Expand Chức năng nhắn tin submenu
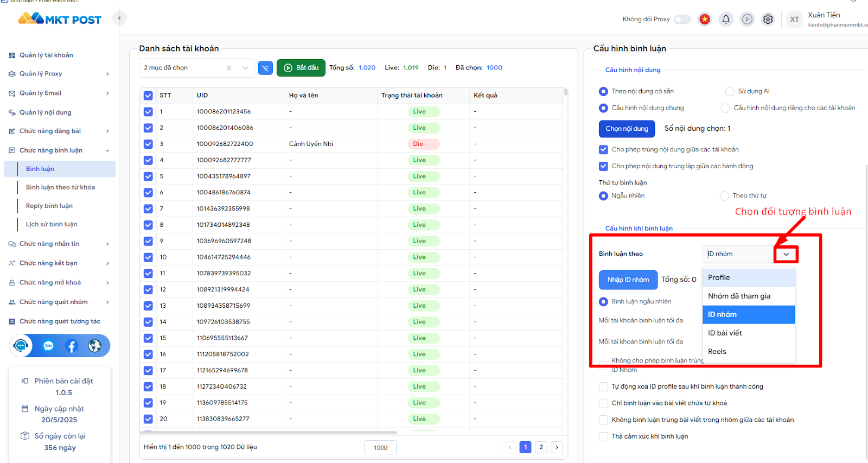Image resolution: width=868 pixels, height=463 pixels. pyautogui.click(x=107, y=244)
